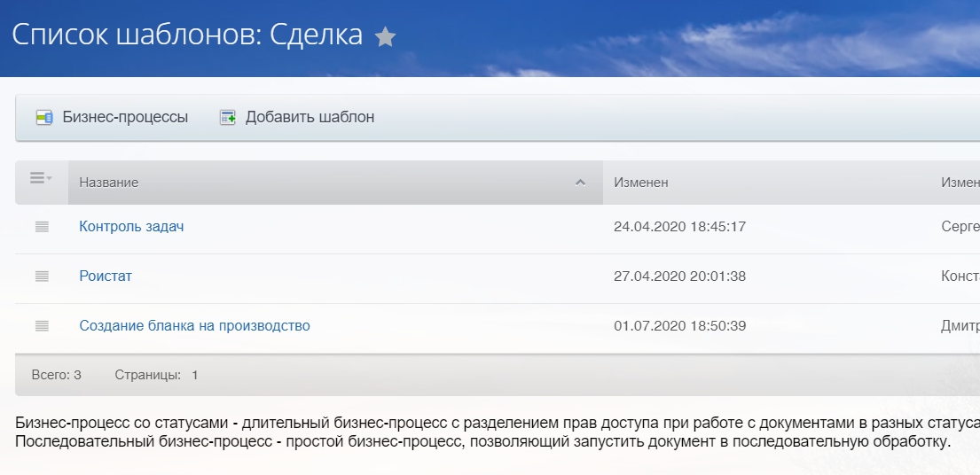Click the Бизнес-процессы toolbar button
The width and height of the screenshot is (980, 475).
point(113,117)
